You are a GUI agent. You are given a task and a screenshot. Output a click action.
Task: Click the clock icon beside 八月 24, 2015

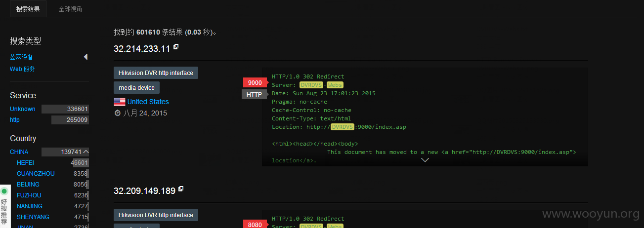click(118, 113)
